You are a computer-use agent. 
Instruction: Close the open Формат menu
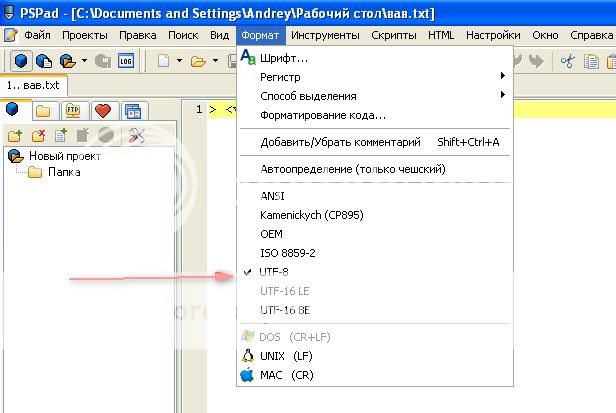click(x=260, y=35)
